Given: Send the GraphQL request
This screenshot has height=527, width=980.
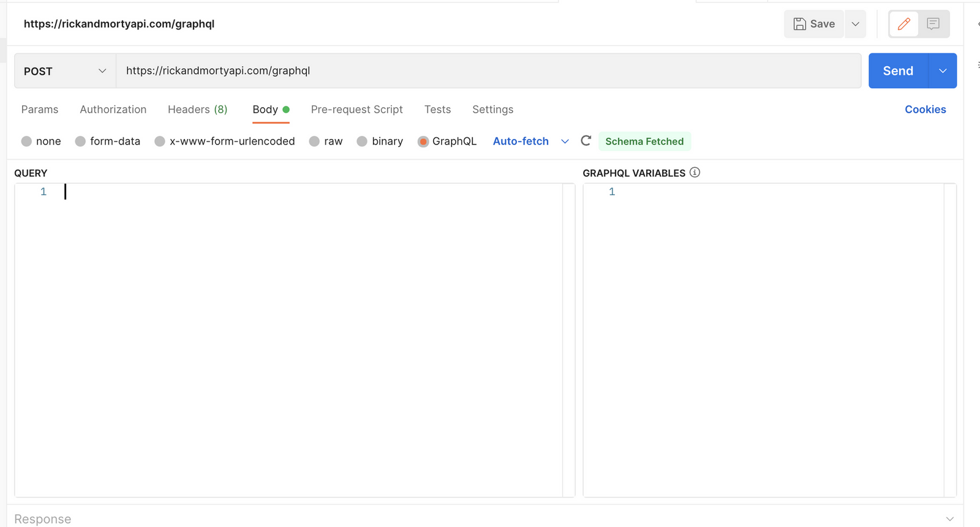Looking at the screenshot, I should (898, 71).
